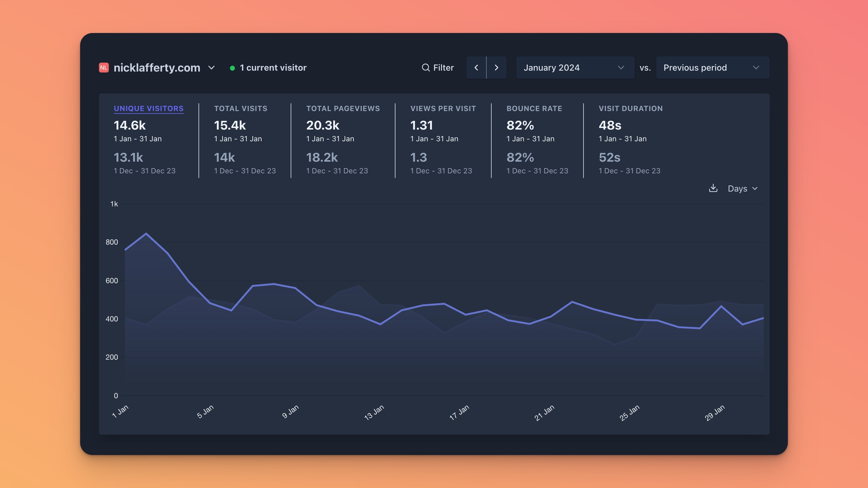This screenshot has height=488, width=868.
Task: Switch to Bounce Rate metric
Action: point(534,108)
